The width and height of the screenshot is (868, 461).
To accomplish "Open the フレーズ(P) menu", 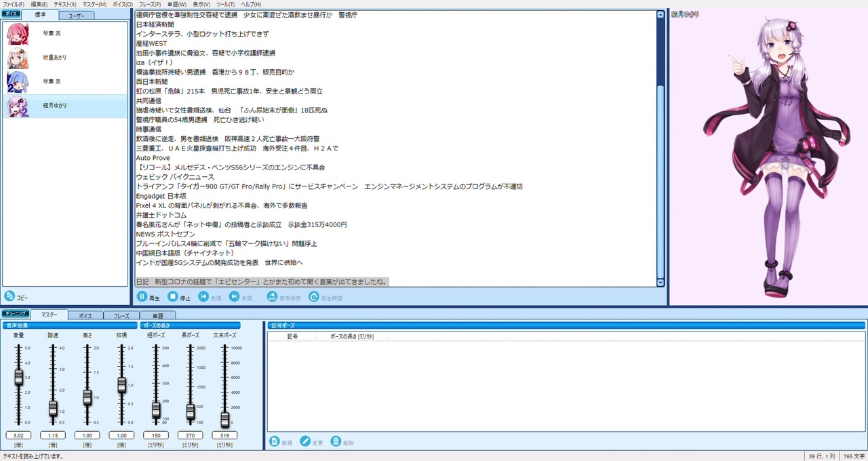I will (150, 4).
